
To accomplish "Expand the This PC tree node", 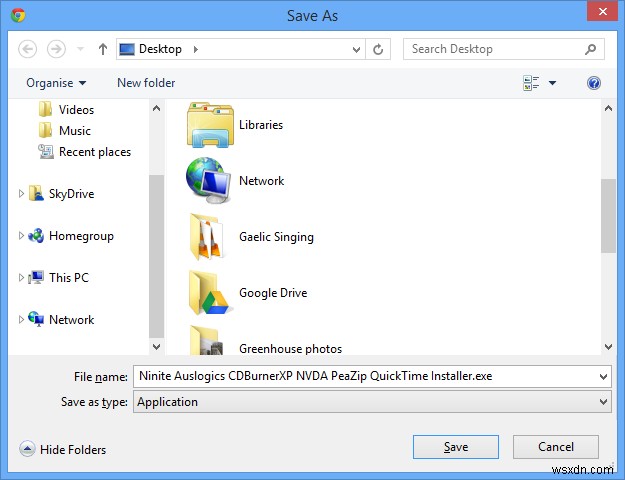I will (21, 277).
